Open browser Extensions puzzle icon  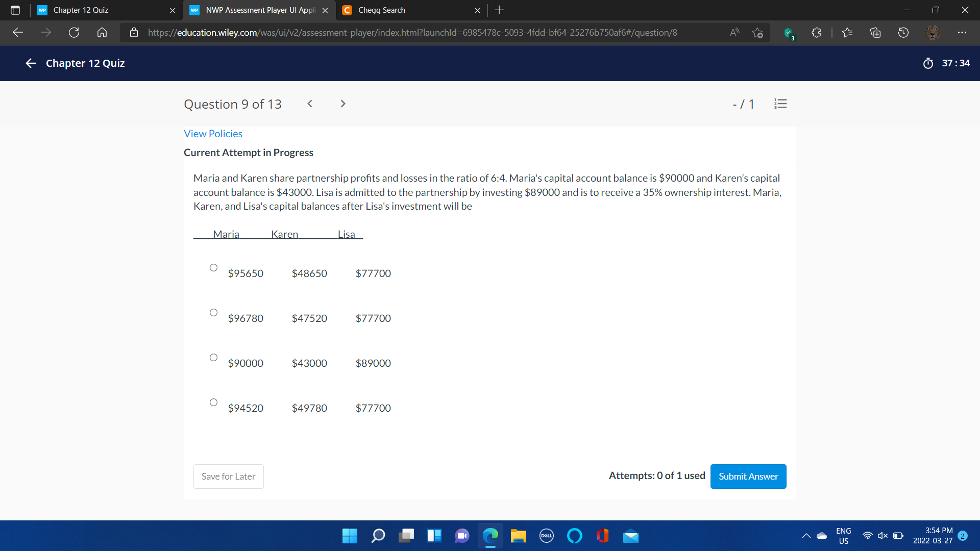(816, 33)
